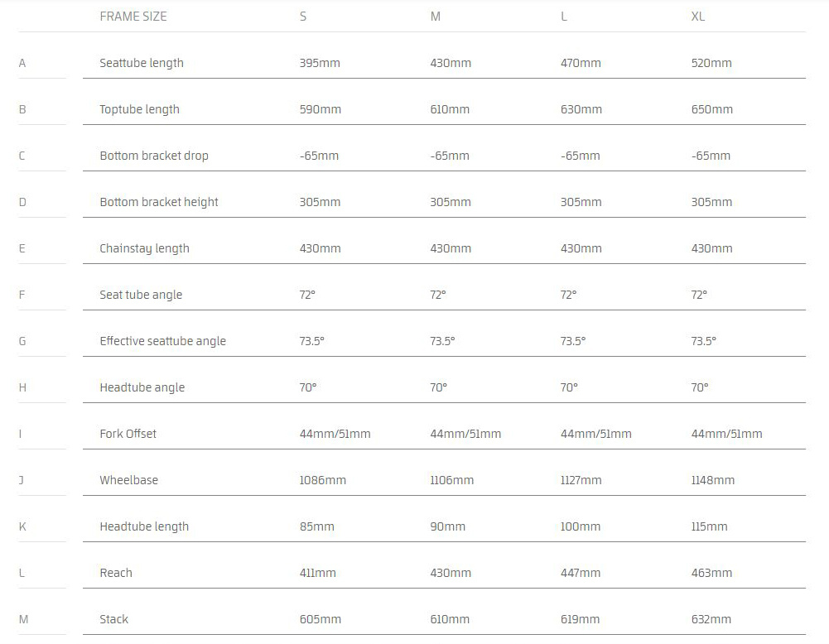Click the 520mm seattube length value
Screen dimensions: 829x644
click(711, 63)
